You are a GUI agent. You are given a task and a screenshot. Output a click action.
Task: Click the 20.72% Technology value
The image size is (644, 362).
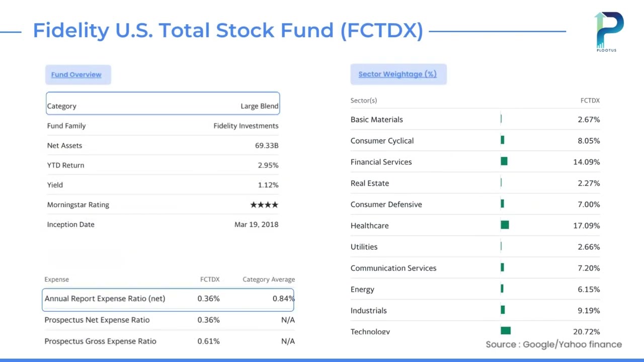(x=587, y=332)
